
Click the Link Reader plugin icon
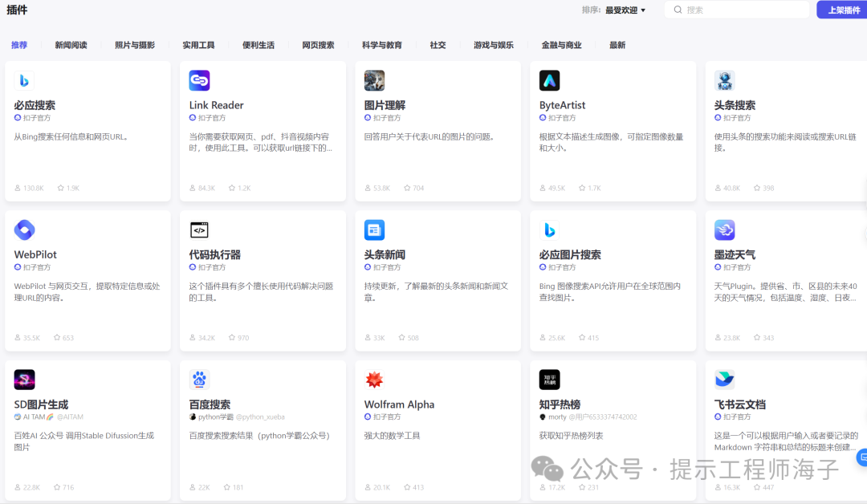[199, 81]
